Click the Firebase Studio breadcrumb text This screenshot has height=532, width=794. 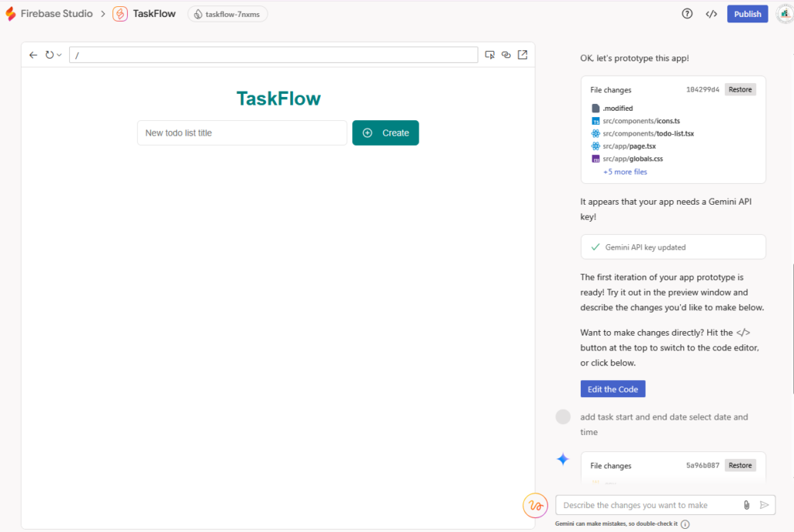tap(57, 14)
